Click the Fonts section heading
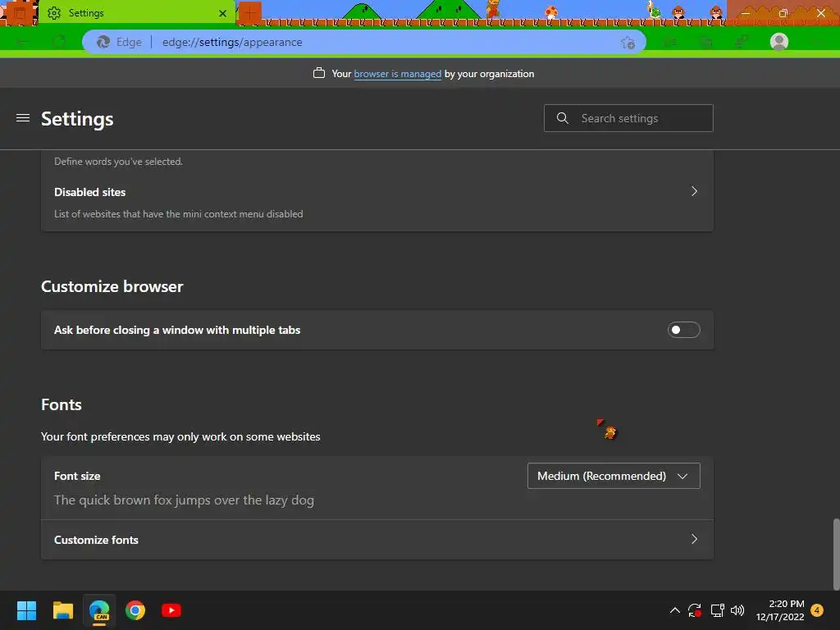Viewport: 840px width, 630px height. point(62,404)
